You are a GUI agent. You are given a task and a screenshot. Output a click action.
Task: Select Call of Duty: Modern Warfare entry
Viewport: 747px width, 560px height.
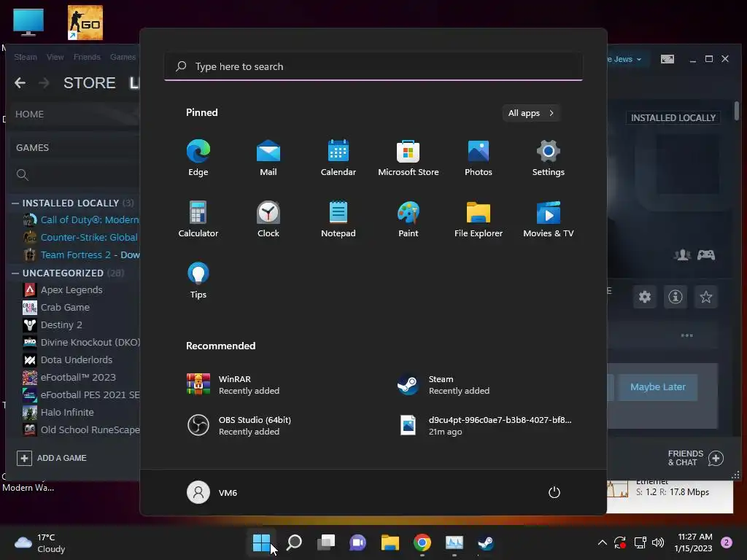point(80,220)
